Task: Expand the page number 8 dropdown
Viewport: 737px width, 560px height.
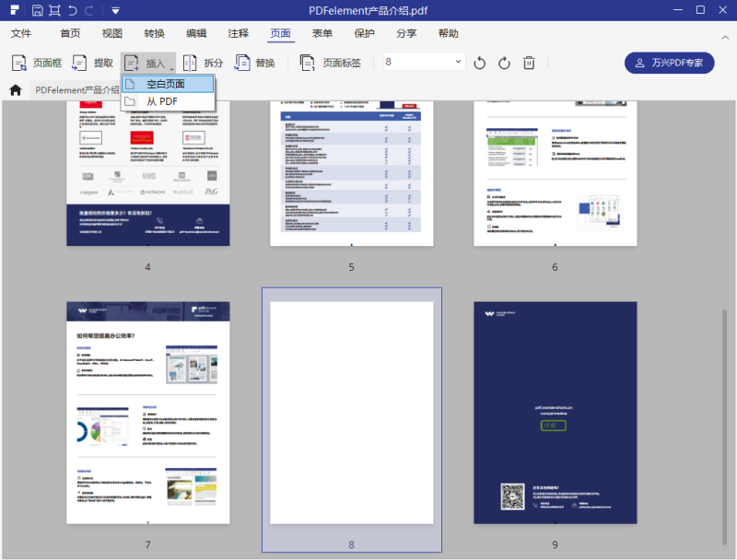Action: click(459, 62)
